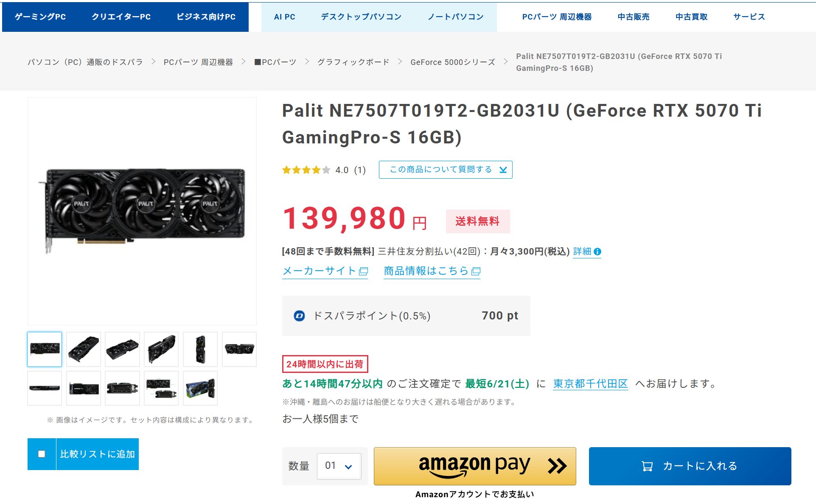Click the Dospara point logo icon
This screenshot has width=816, height=504.
299,316
